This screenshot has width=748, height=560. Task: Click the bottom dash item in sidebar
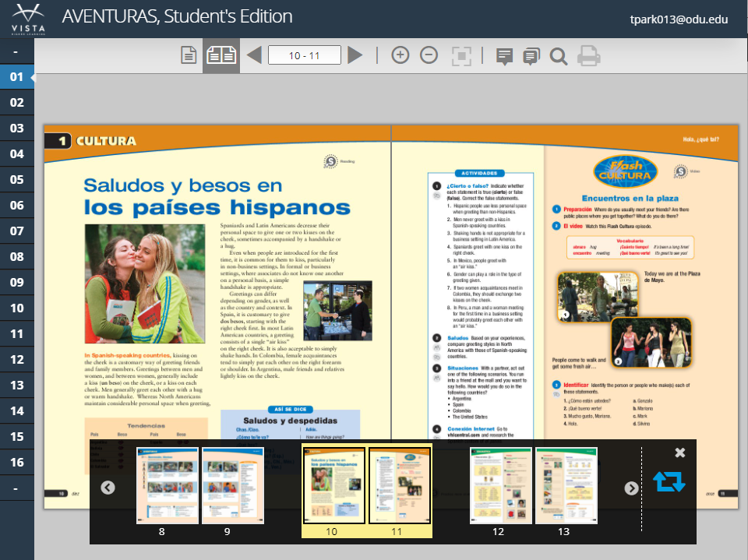(x=17, y=488)
